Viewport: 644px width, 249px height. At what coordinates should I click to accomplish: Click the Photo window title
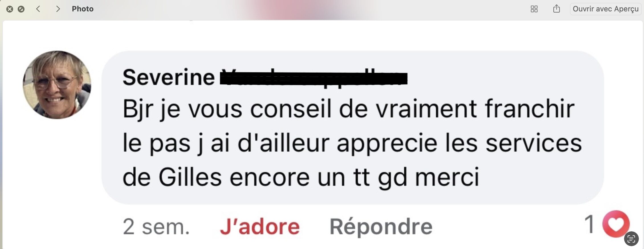click(x=83, y=9)
